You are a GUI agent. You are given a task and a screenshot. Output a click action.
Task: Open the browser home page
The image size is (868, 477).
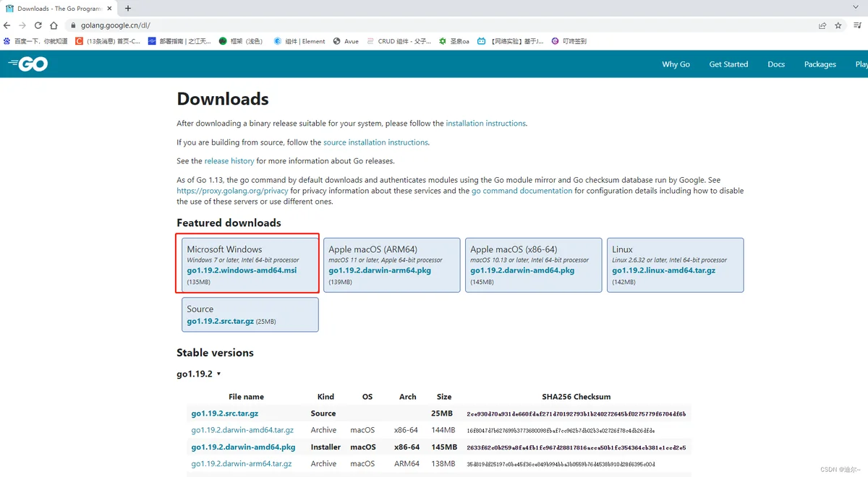coord(54,25)
